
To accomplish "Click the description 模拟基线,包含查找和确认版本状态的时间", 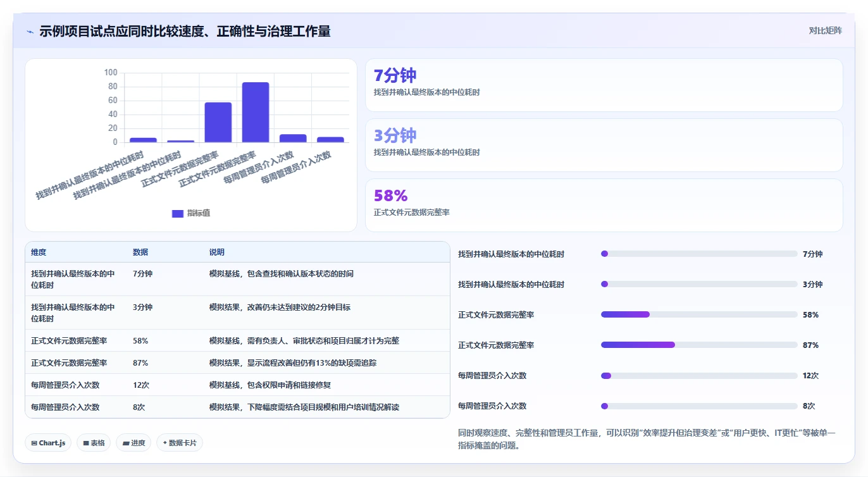I will click(282, 274).
